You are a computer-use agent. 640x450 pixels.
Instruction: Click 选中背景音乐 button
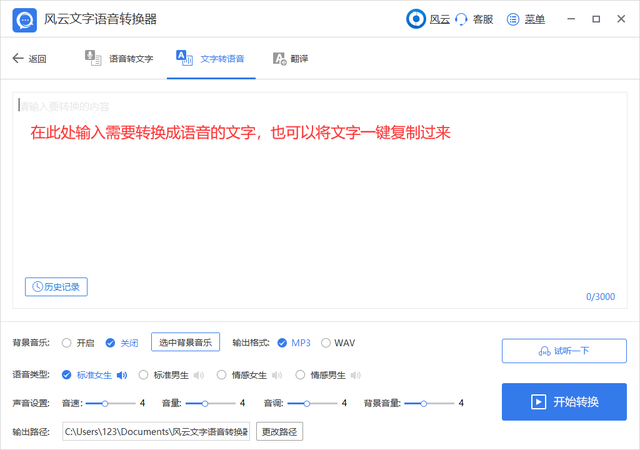click(185, 342)
